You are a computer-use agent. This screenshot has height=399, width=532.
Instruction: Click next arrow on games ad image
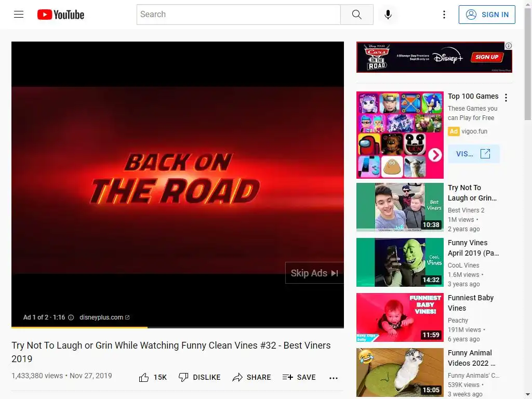435,155
